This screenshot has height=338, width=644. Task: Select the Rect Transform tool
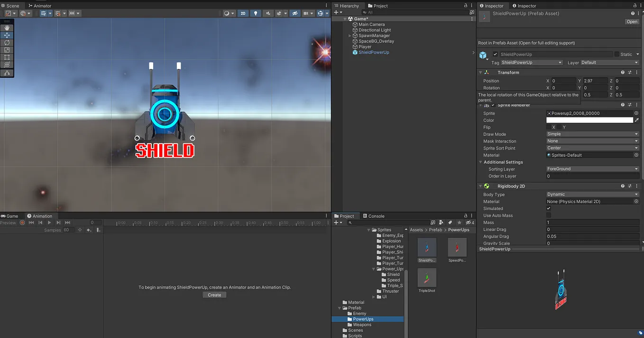click(7, 57)
